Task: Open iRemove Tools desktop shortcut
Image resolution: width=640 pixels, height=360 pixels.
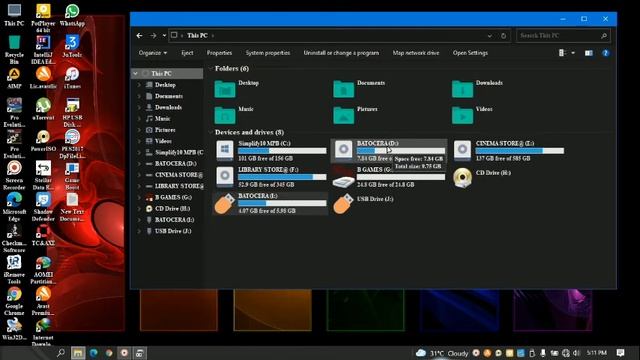Action: pyautogui.click(x=14, y=270)
